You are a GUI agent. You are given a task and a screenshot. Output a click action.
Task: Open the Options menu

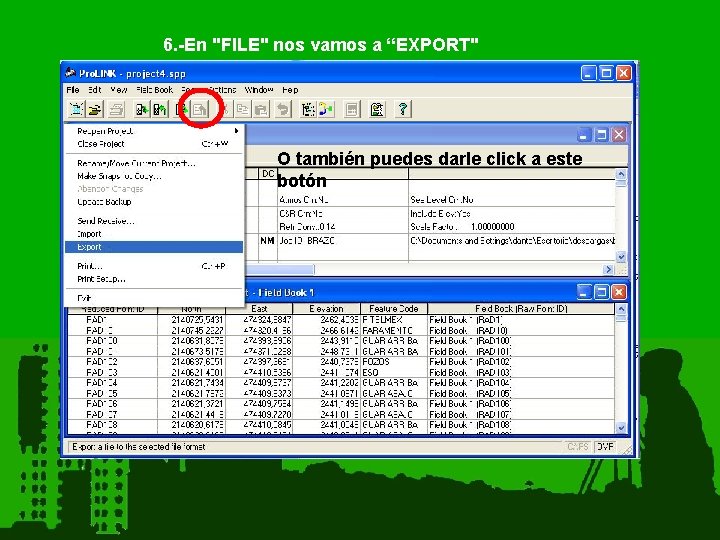click(x=222, y=90)
